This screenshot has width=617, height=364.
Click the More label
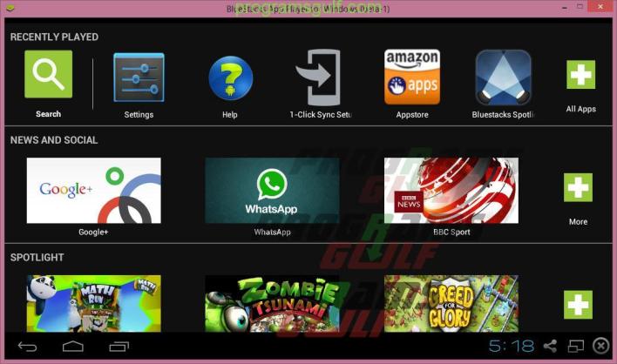click(578, 222)
